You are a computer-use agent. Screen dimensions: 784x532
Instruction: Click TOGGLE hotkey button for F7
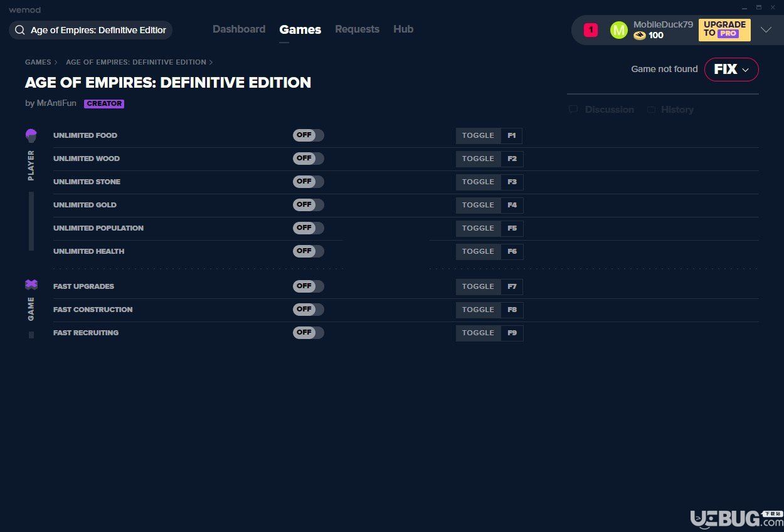[479, 286]
